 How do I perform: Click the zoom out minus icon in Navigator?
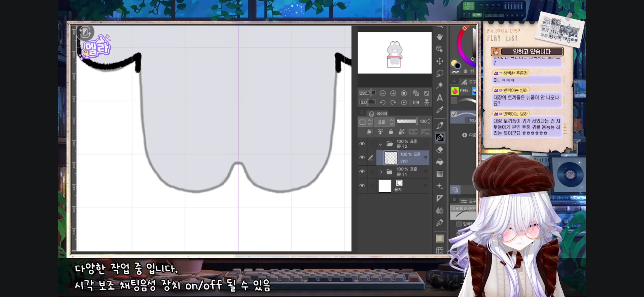pyautogui.click(x=382, y=93)
